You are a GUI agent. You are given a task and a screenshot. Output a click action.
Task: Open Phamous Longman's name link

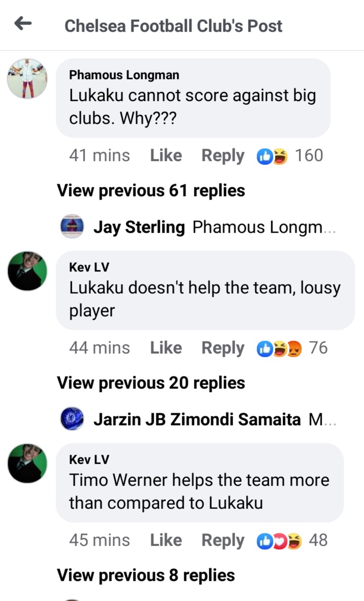point(124,75)
